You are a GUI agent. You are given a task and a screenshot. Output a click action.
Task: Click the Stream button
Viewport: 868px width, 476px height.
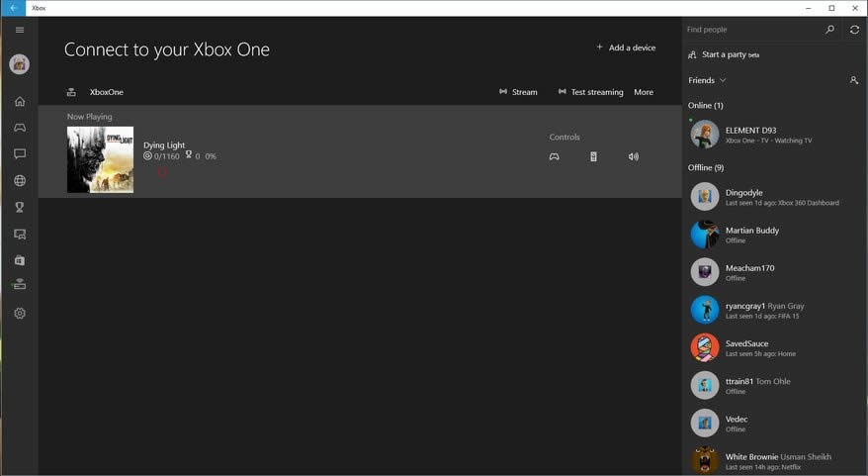(518, 92)
